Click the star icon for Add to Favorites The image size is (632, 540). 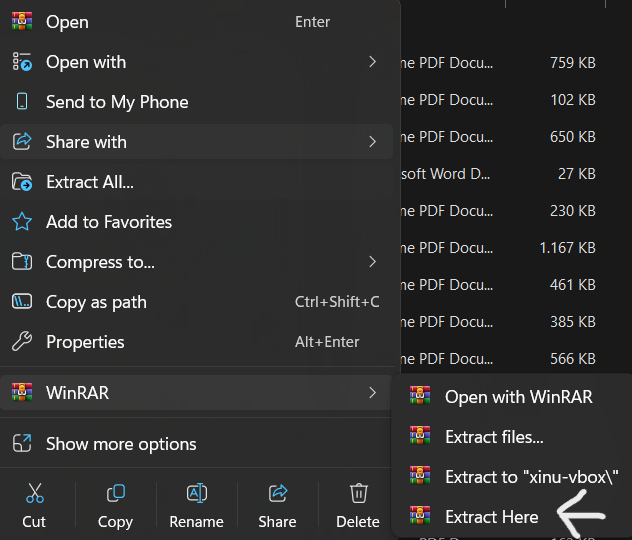(x=22, y=222)
